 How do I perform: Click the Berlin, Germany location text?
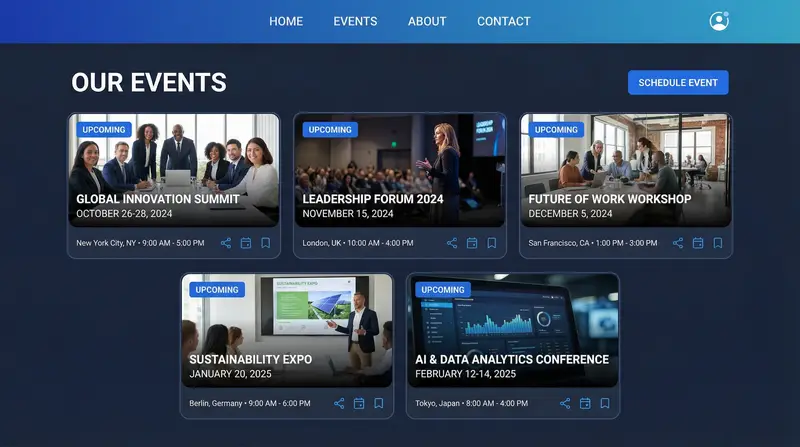(215, 404)
